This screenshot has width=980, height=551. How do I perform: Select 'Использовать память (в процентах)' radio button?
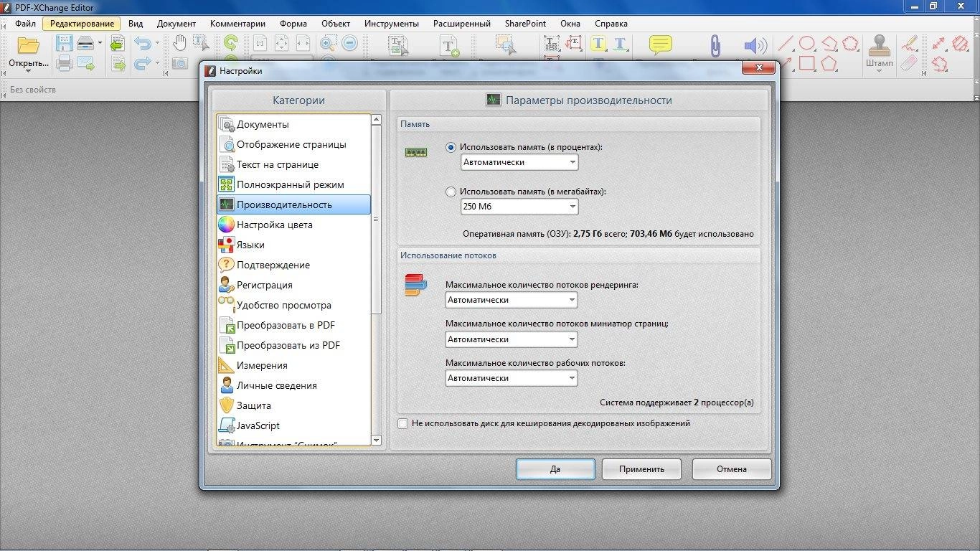tap(451, 147)
